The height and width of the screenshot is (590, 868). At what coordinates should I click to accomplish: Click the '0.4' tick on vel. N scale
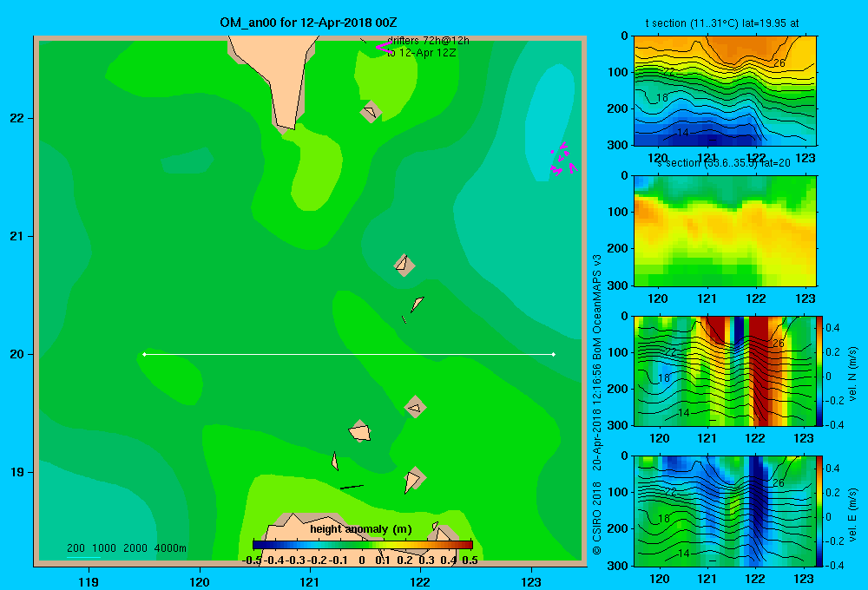[832, 328]
